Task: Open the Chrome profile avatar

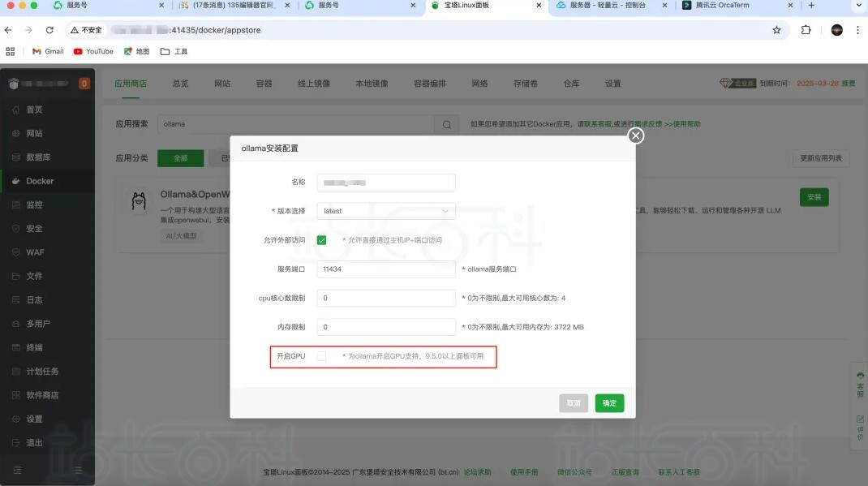Action: [837, 30]
